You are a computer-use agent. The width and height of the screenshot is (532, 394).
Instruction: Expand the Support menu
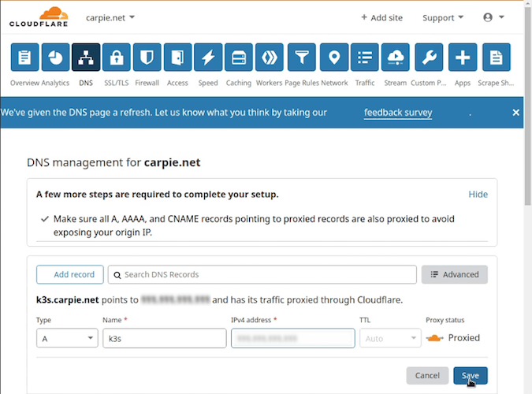point(443,17)
